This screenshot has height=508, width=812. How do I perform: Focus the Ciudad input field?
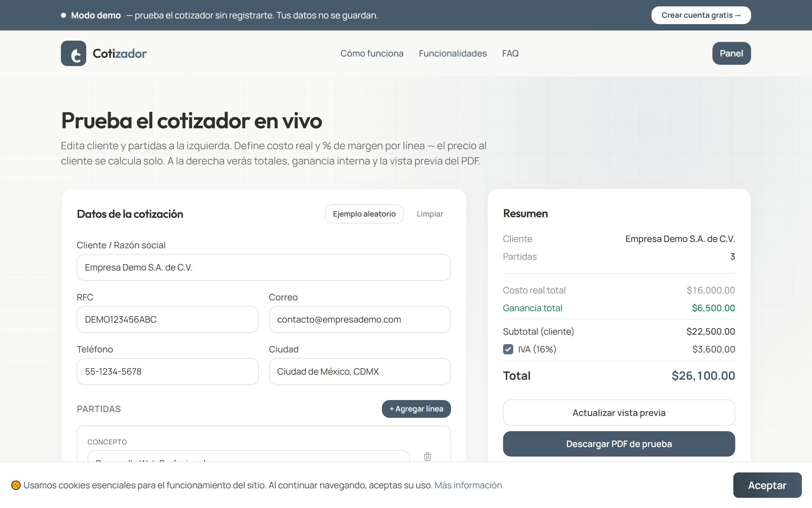point(360,371)
